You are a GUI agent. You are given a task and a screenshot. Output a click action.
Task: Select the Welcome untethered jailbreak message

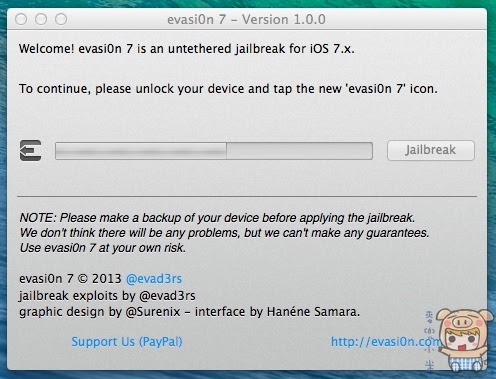(x=187, y=49)
